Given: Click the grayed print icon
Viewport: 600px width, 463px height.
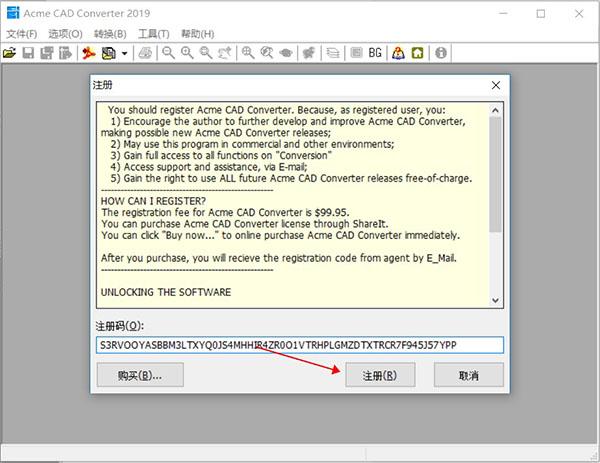Looking at the screenshot, I should point(145,53).
